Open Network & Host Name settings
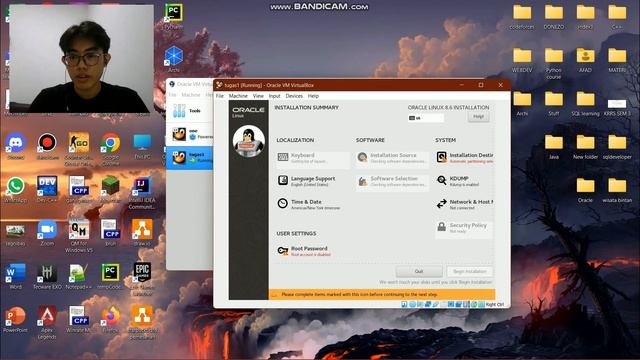This screenshot has width=640, height=360. coord(464,204)
